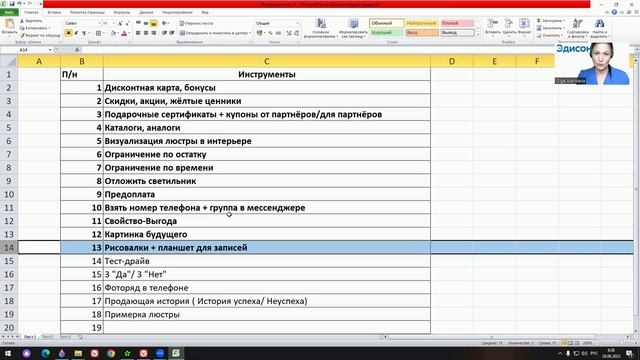Switch to the Data (Данные) tab

pos(146,12)
